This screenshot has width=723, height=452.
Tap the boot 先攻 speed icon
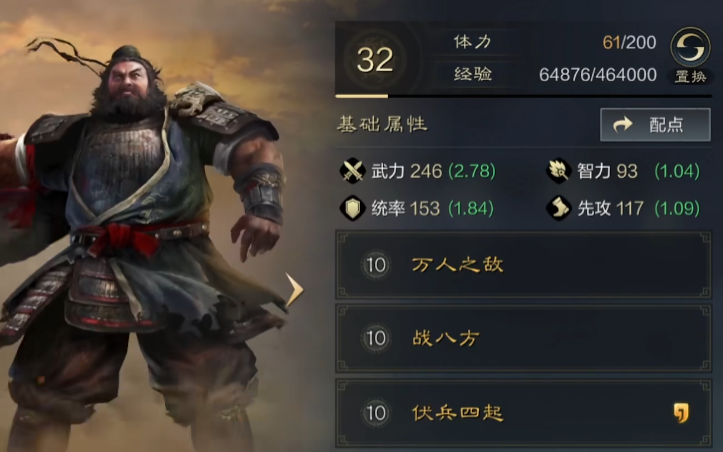coord(559,208)
